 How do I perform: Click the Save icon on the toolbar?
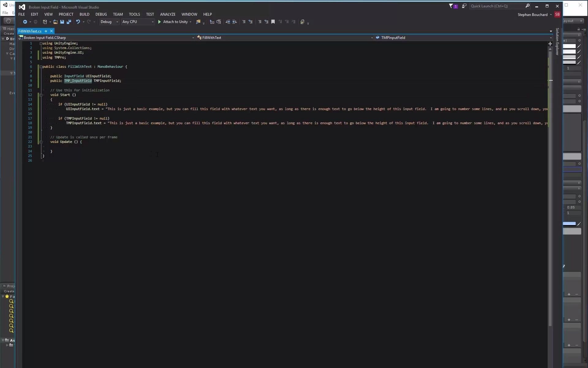point(62,21)
